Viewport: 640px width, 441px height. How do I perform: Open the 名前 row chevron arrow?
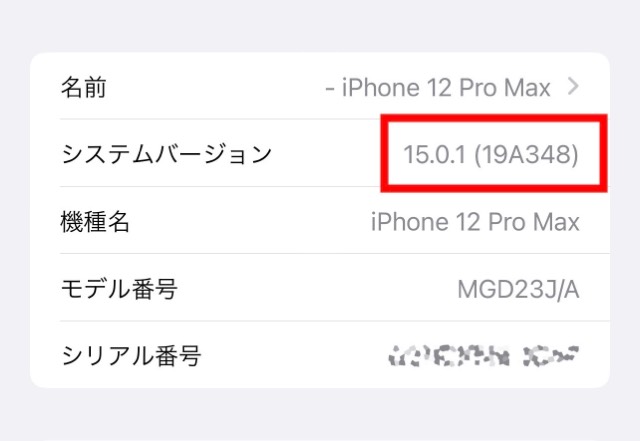tap(573, 87)
